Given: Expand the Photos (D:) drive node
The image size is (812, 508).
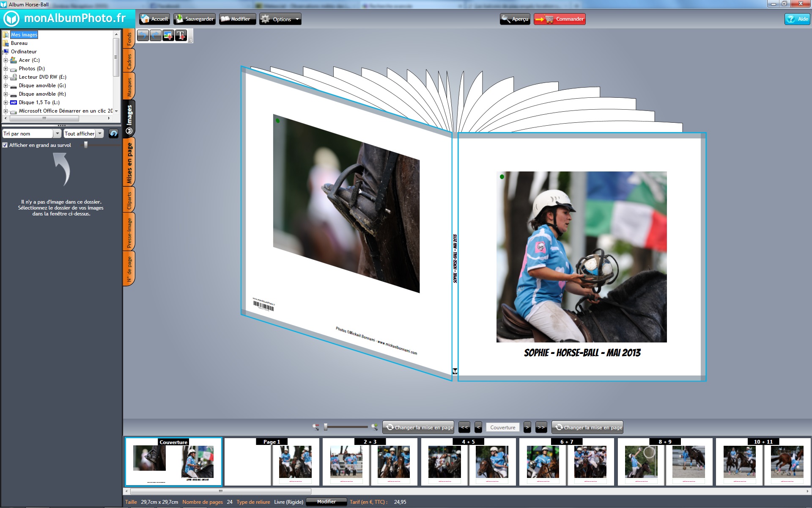Looking at the screenshot, I should [x=5, y=69].
